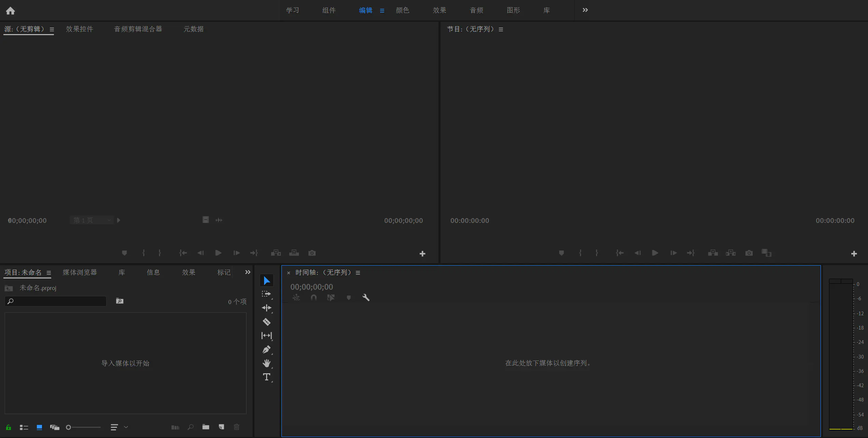Select the Pen tool
This screenshot has height=438, width=868.
(x=266, y=349)
